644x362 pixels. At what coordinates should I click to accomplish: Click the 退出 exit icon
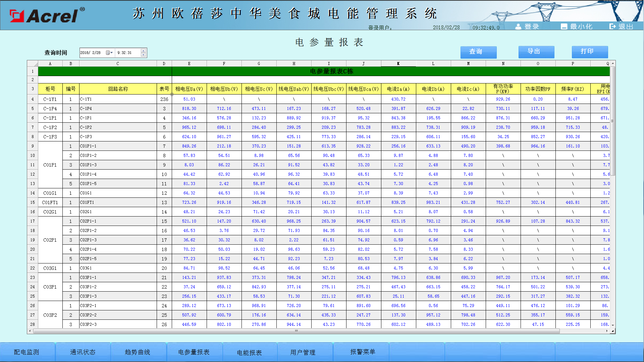click(612, 26)
